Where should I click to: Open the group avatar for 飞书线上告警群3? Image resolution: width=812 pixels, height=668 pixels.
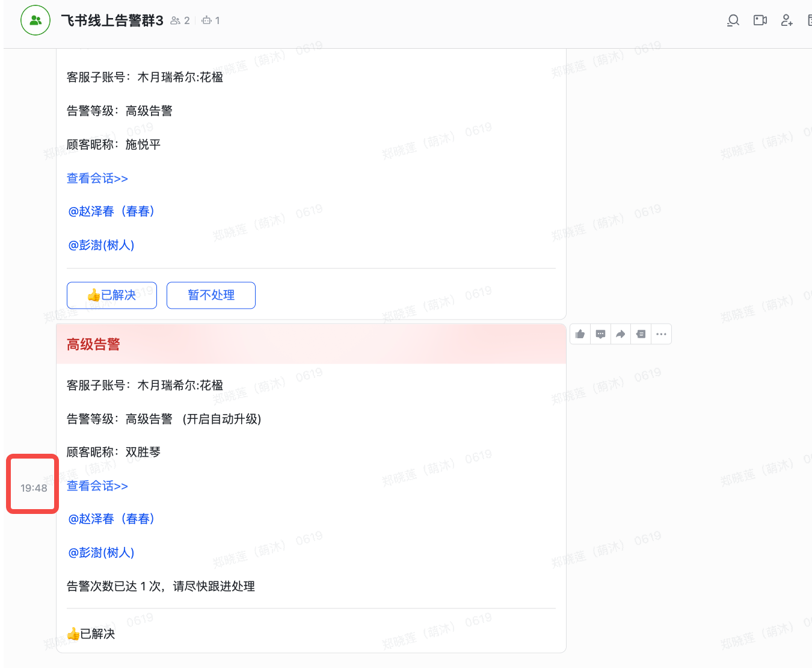(x=35, y=20)
